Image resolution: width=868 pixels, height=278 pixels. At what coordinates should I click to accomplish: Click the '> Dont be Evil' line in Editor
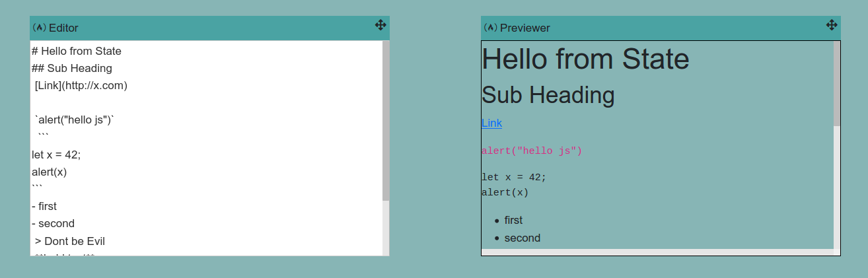tap(70, 241)
